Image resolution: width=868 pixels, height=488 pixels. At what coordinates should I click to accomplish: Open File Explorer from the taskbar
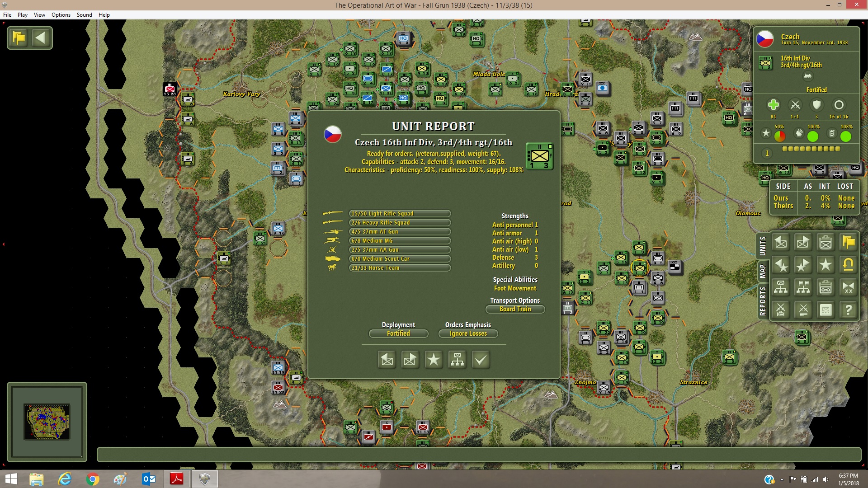pos(37,479)
